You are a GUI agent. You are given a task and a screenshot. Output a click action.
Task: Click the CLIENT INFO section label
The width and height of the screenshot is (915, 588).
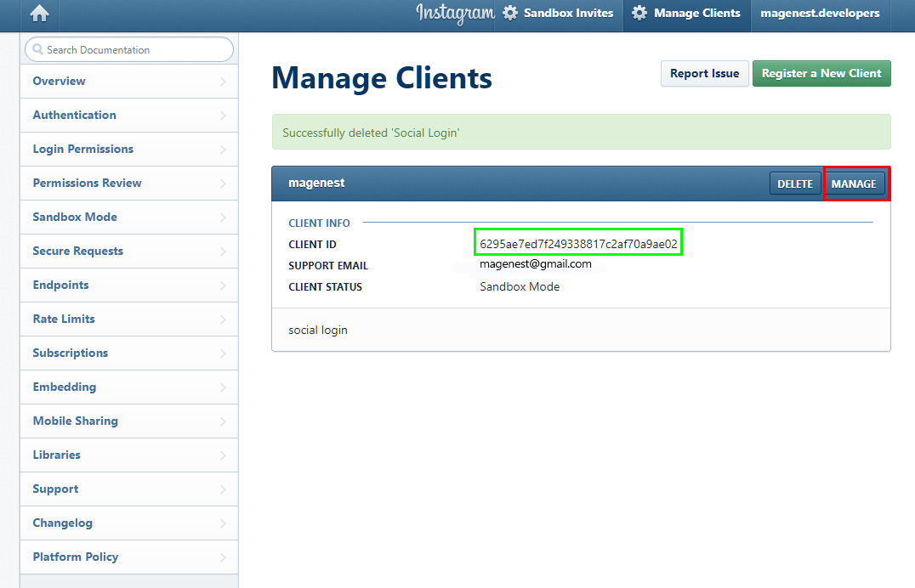[x=319, y=223]
